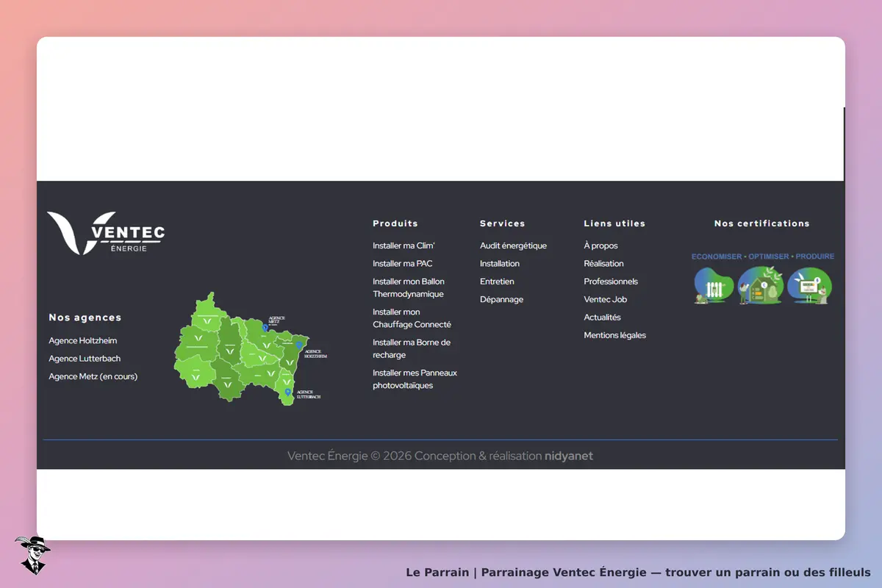Click the Nos certifications heading
The width and height of the screenshot is (882, 588).
762,223
